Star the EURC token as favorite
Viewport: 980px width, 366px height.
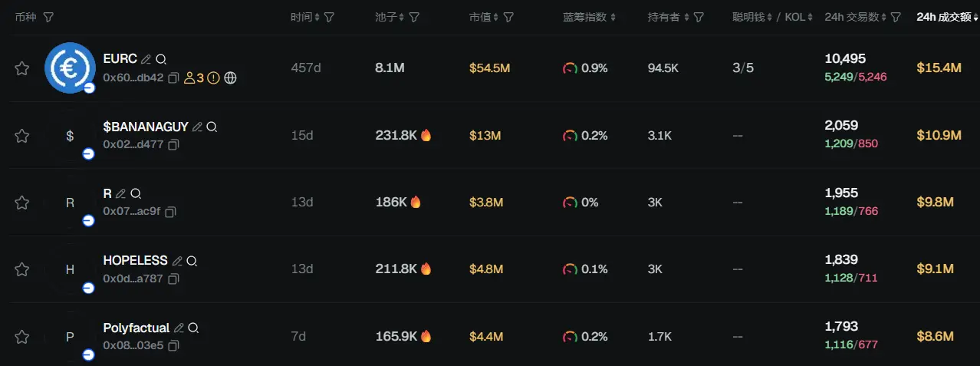(x=22, y=68)
